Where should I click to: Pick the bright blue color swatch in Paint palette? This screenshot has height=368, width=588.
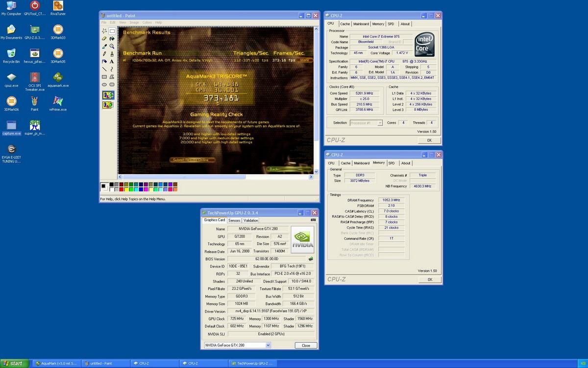141,189
